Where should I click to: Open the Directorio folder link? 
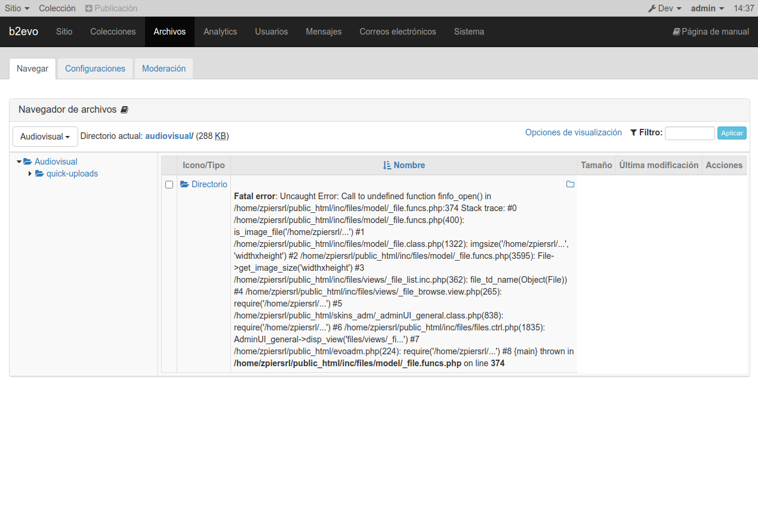pyautogui.click(x=209, y=184)
